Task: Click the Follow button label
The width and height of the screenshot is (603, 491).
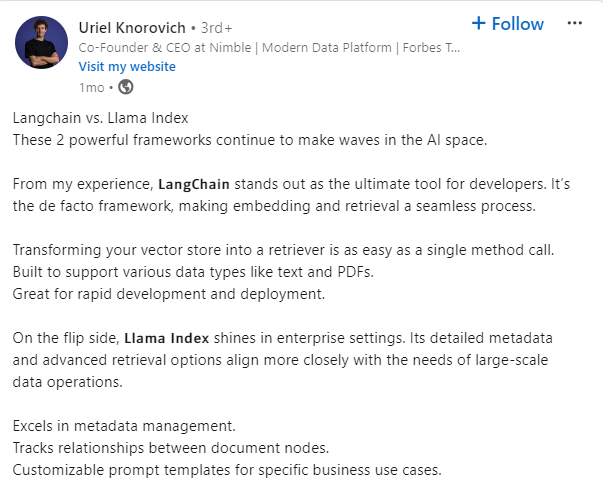Action: pos(518,23)
